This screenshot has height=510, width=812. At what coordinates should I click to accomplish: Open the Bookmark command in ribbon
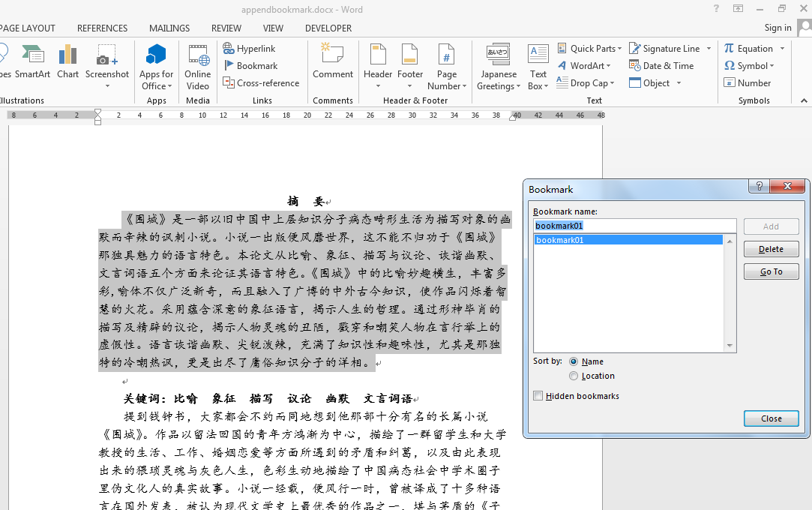point(250,66)
